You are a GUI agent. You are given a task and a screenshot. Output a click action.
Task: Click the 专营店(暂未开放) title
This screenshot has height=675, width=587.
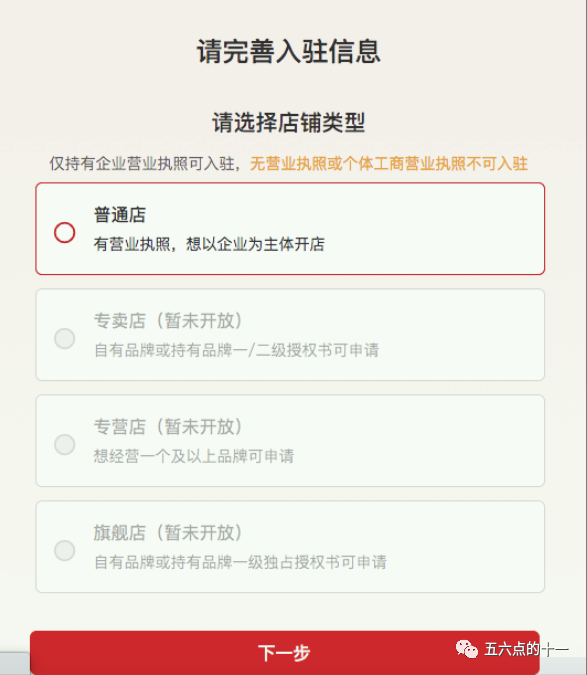coord(168,427)
